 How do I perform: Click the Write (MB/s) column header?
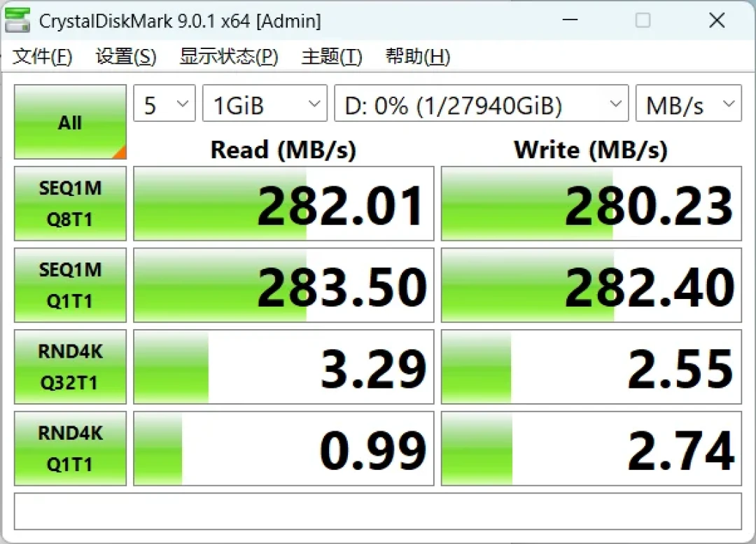pos(591,150)
